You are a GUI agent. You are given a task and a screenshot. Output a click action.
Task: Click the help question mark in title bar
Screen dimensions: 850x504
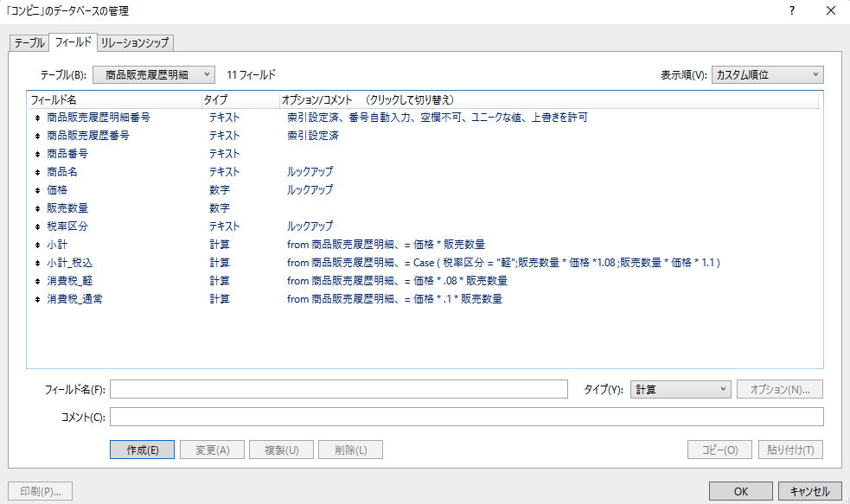[791, 10]
